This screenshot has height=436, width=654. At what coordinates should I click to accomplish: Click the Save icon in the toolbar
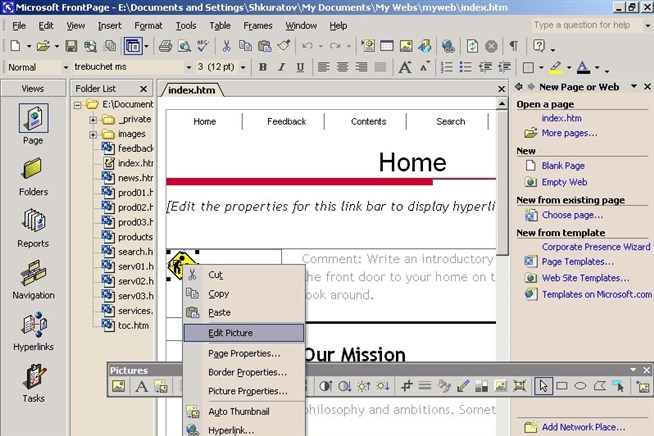tap(71, 46)
